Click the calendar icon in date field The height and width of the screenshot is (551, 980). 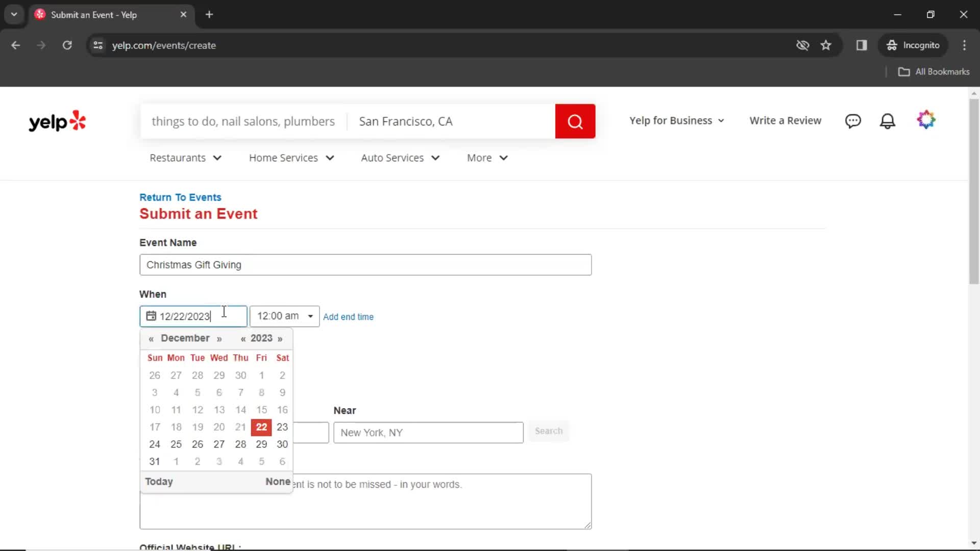tap(151, 316)
